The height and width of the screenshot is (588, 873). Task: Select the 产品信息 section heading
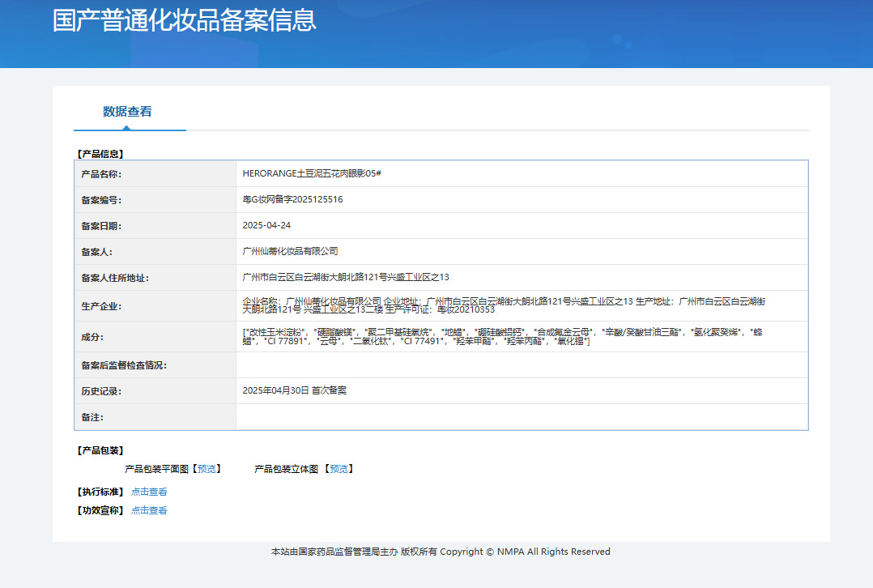click(x=100, y=154)
